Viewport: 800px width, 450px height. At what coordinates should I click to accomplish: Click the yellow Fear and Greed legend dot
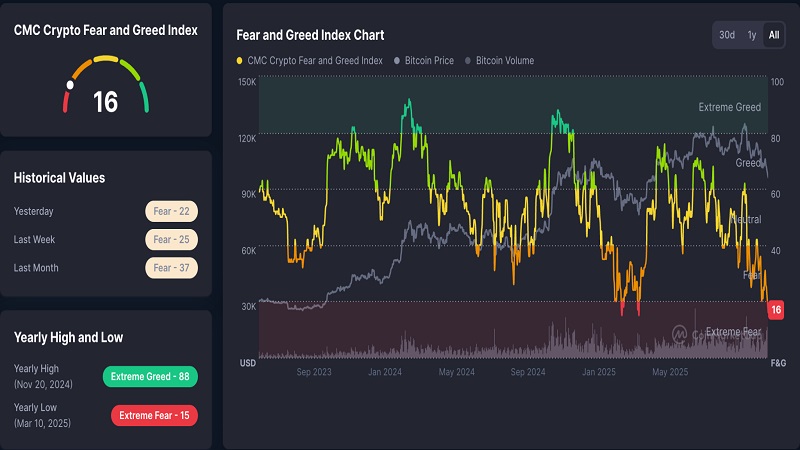240,61
